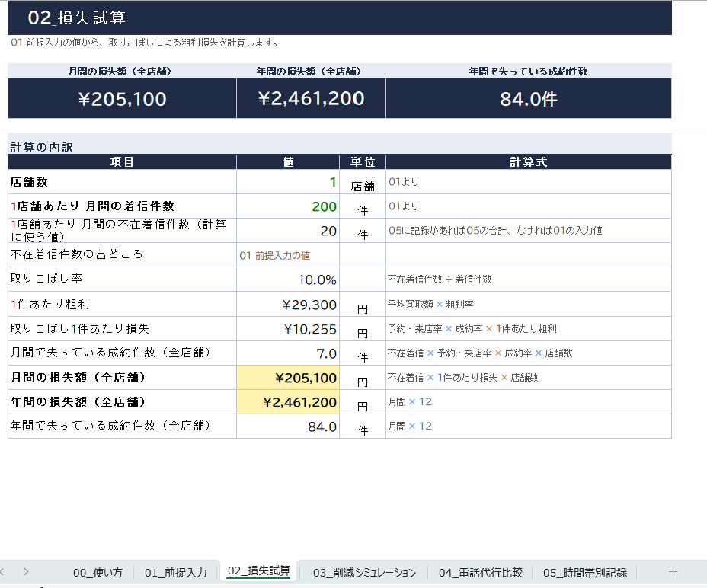Click the value cell showing 200

(x=288, y=206)
